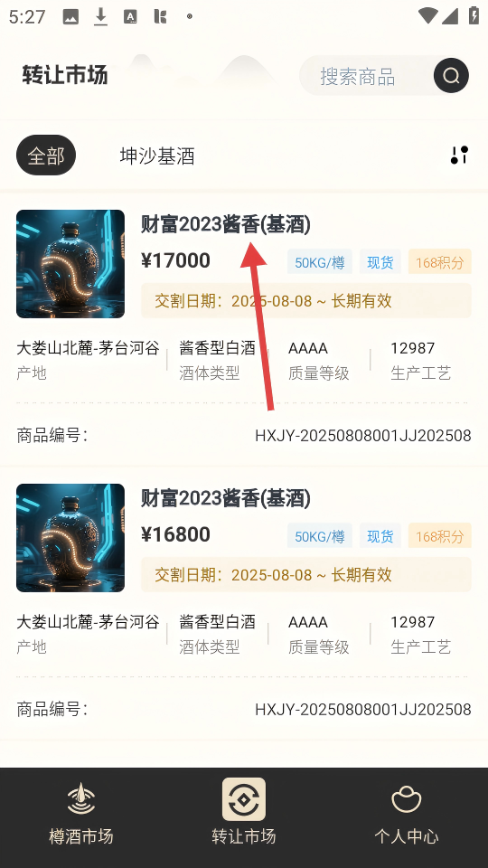Tap the delivery date banner on the ¥16800 item
This screenshot has width=488, height=868.
pos(306,575)
